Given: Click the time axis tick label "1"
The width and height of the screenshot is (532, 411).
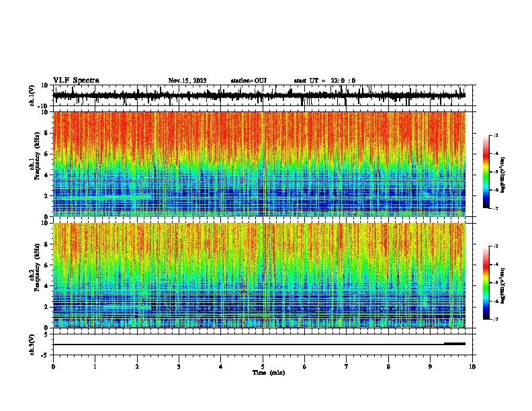Looking at the screenshot, I should point(95,367).
